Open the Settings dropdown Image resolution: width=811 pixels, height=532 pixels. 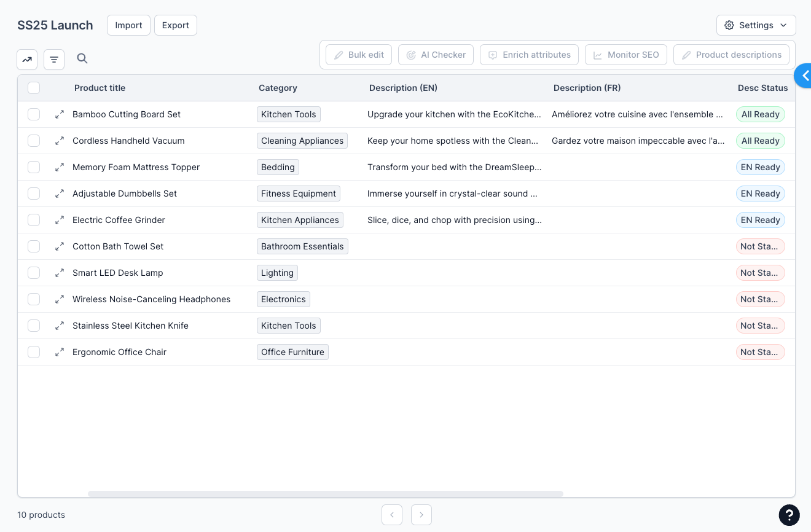[756, 25]
